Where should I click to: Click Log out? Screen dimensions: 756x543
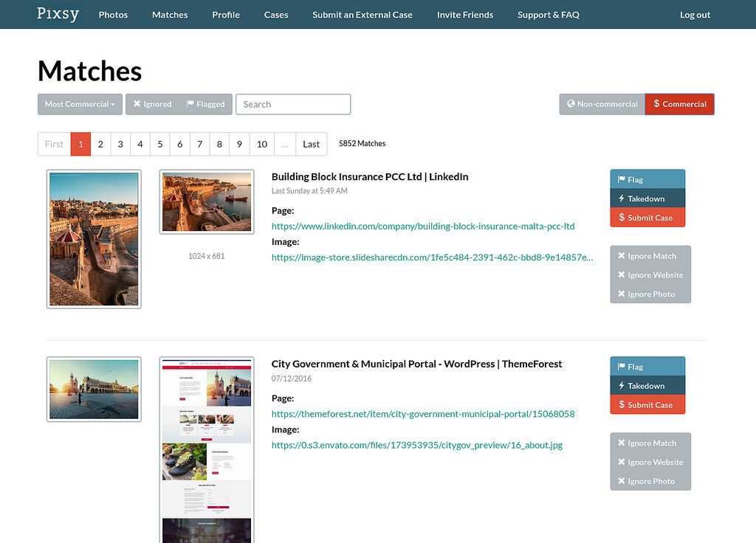(x=695, y=15)
